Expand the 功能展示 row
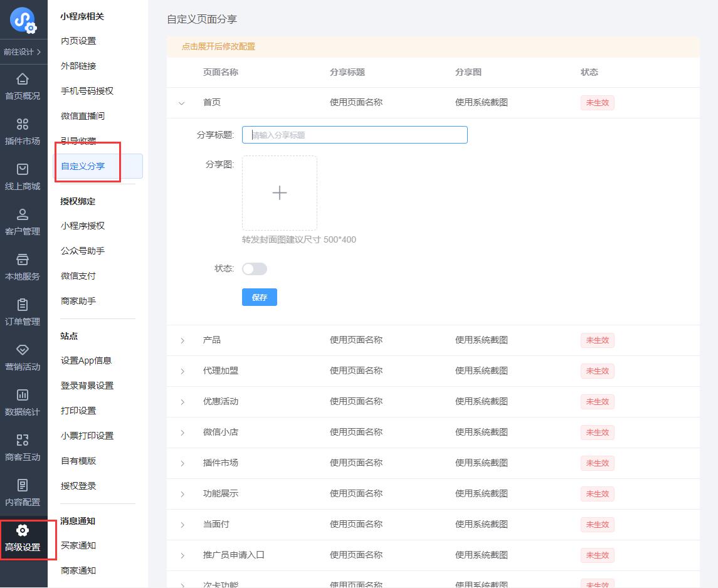The image size is (718, 588). coord(182,494)
